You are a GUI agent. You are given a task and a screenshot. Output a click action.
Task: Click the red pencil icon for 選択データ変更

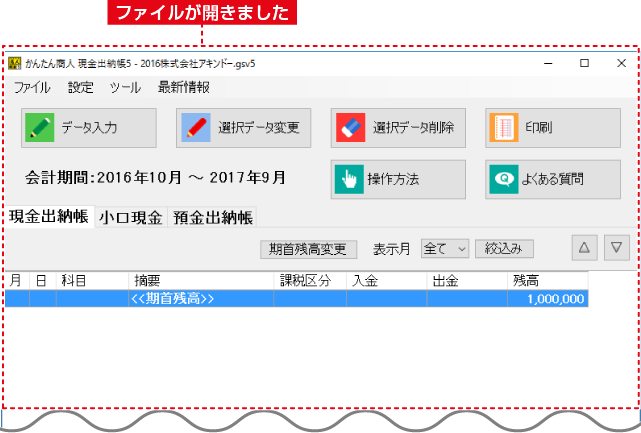pos(196,128)
